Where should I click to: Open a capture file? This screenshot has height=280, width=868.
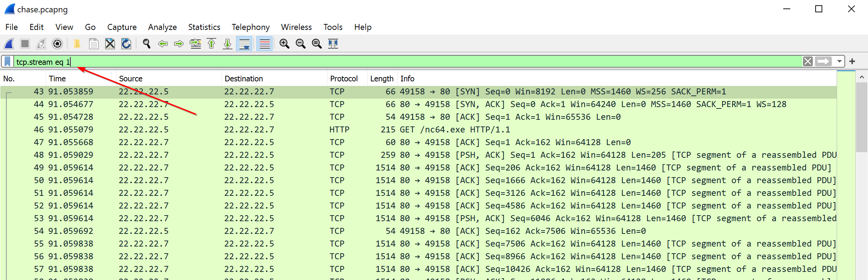77,44
